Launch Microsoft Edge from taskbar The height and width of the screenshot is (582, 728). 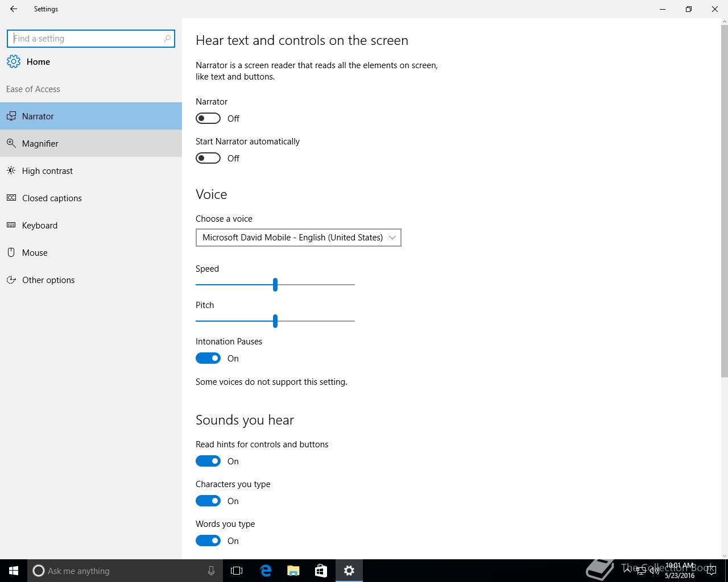266,571
